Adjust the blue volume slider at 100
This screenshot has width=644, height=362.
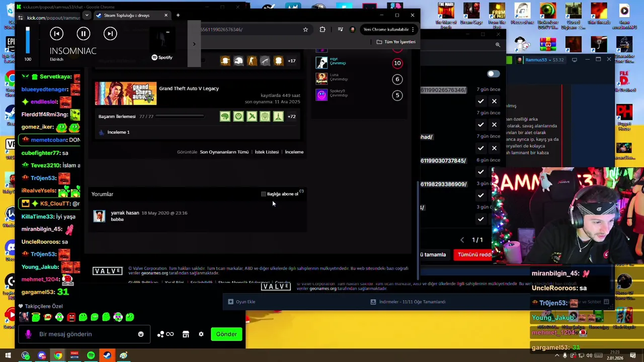(x=28, y=40)
